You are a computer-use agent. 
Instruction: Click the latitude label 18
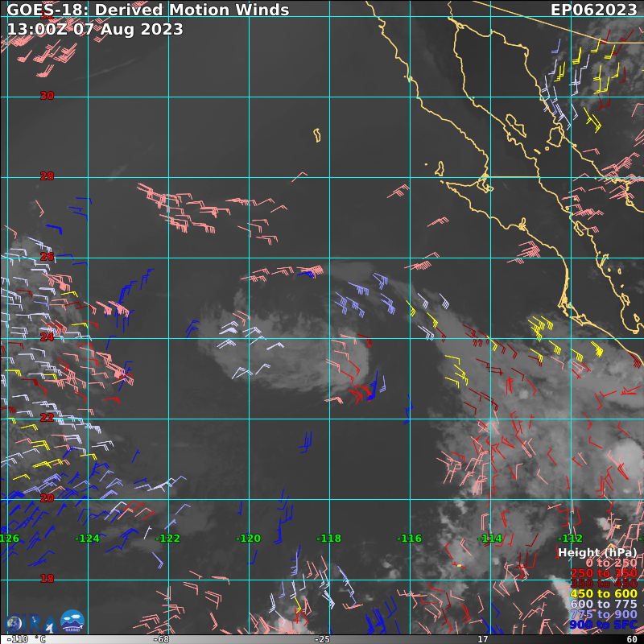[47, 579]
